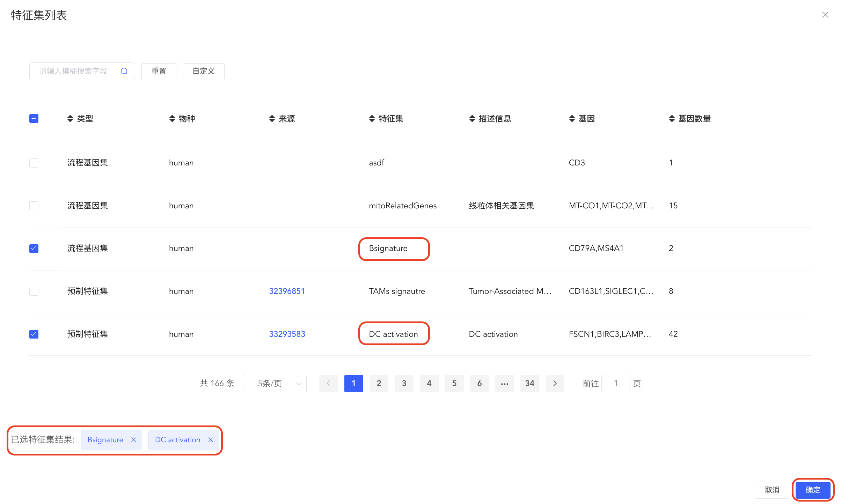Go to page 2
The width and height of the screenshot is (841, 504).
click(x=379, y=384)
